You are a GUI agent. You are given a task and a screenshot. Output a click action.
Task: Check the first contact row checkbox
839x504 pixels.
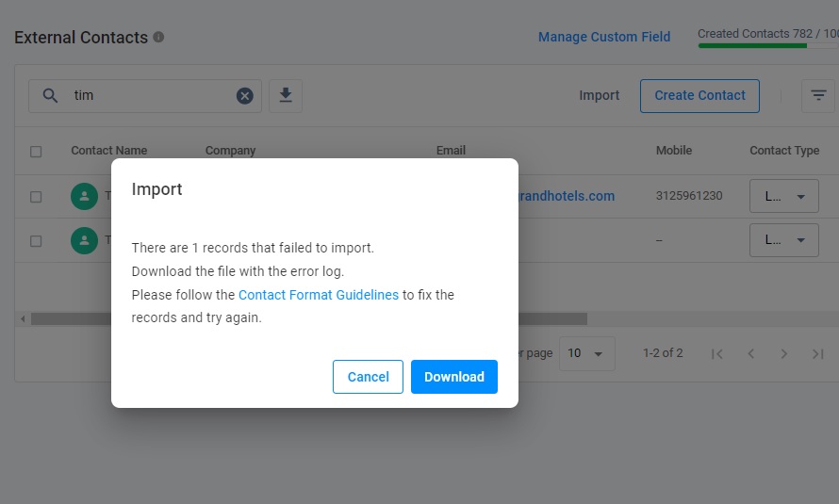[36, 197]
